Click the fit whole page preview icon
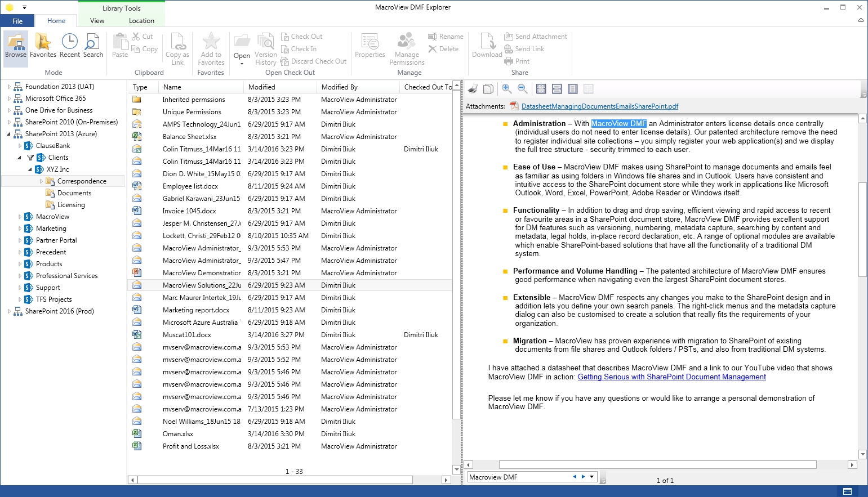This screenshot has height=497, width=868. pos(541,89)
